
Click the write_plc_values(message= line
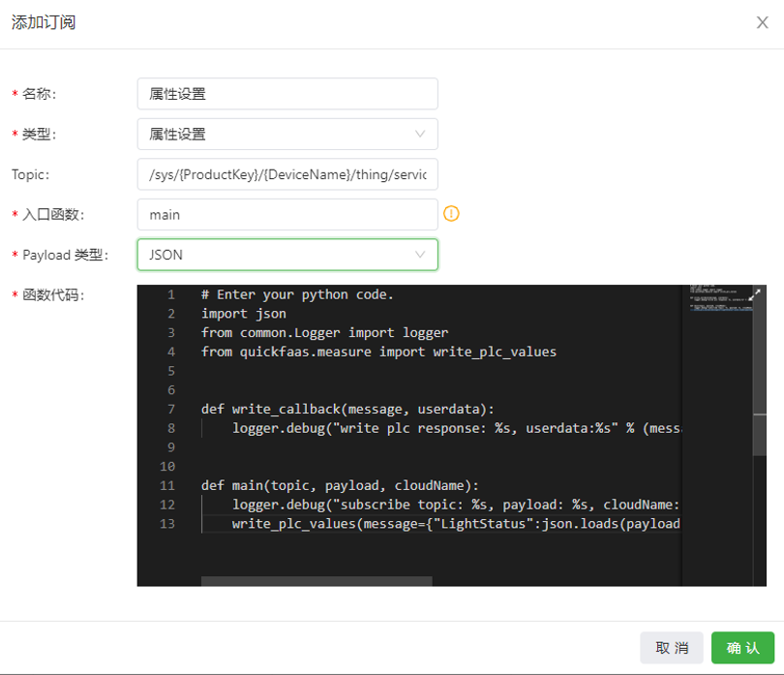(456, 523)
